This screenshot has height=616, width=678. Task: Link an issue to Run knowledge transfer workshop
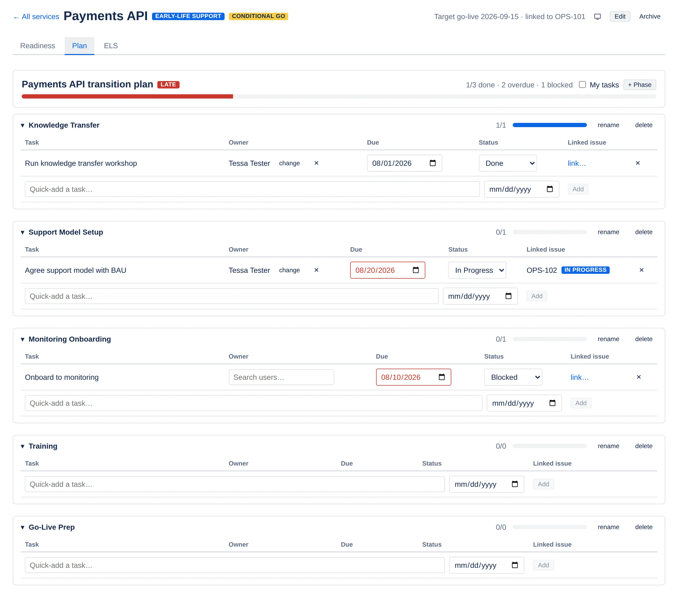click(577, 163)
